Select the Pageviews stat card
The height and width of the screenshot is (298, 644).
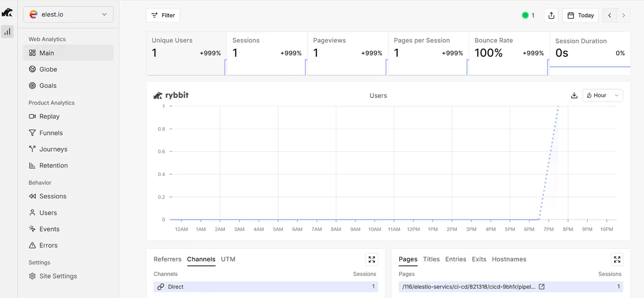point(348,54)
